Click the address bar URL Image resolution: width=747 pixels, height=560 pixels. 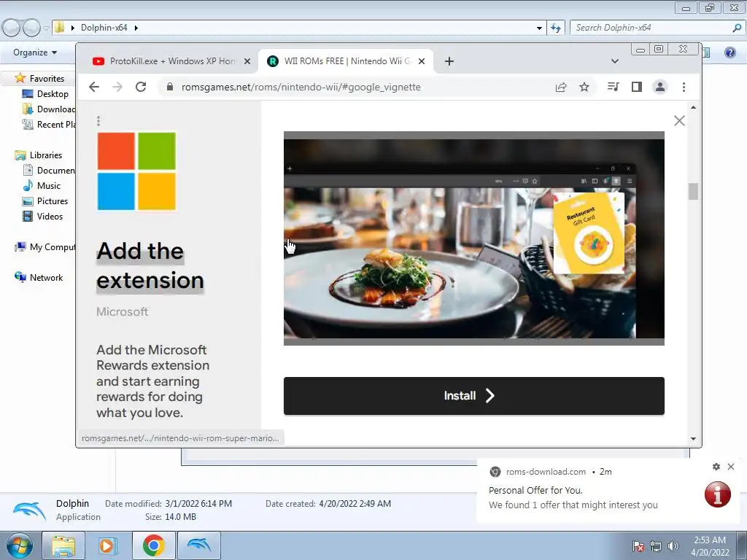click(301, 87)
